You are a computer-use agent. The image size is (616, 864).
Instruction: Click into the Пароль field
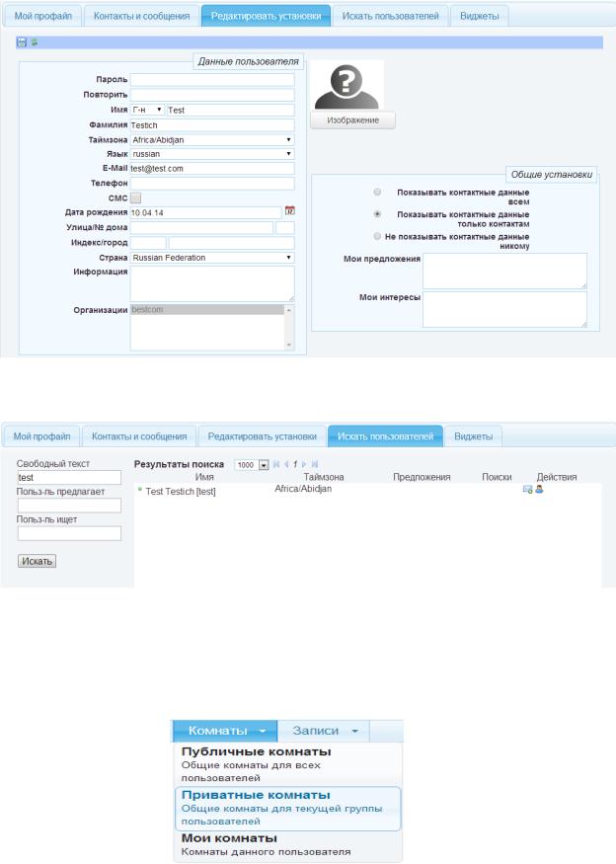212,79
